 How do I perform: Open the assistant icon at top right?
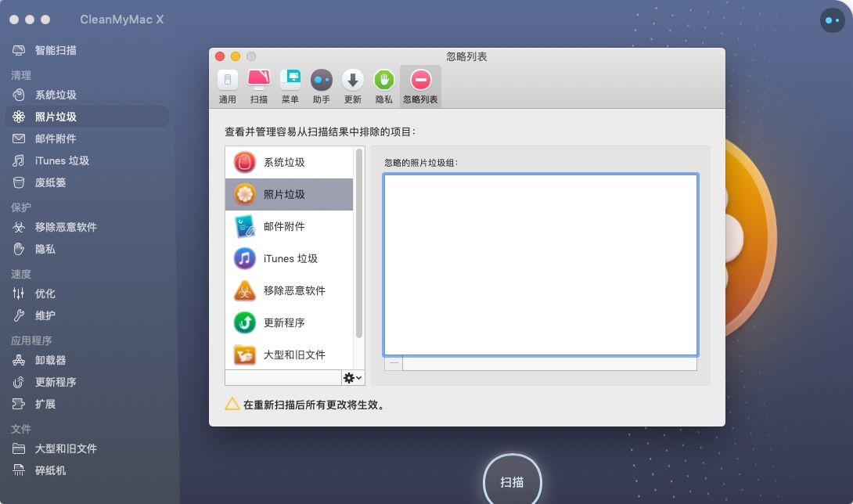tap(833, 20)
